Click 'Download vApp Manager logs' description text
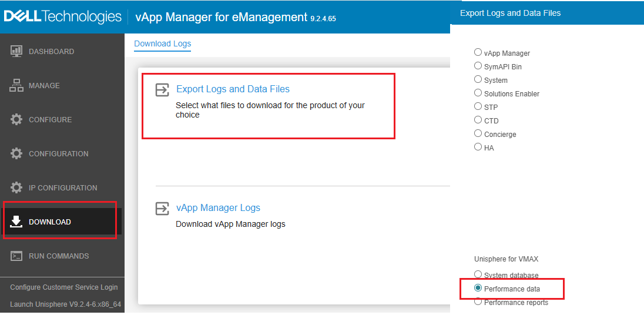Viewport: 644px width, 325px height. pyautogui.click(x=230, y=225)
